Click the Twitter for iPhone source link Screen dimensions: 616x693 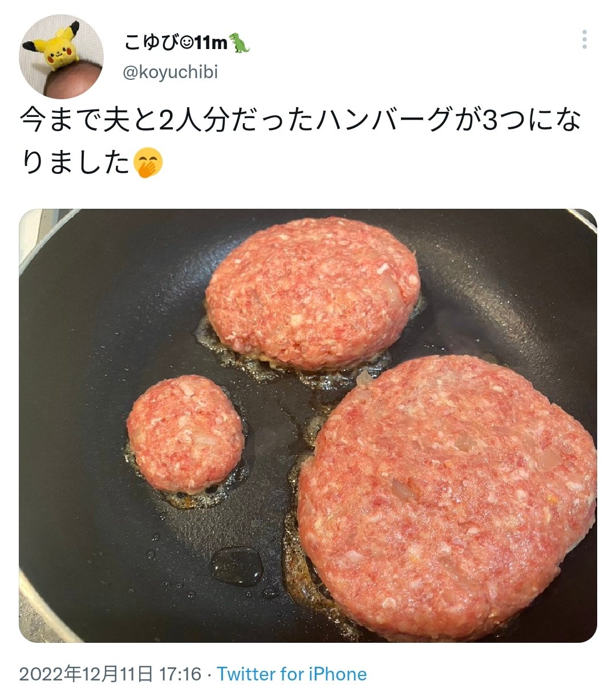point(291,674)
